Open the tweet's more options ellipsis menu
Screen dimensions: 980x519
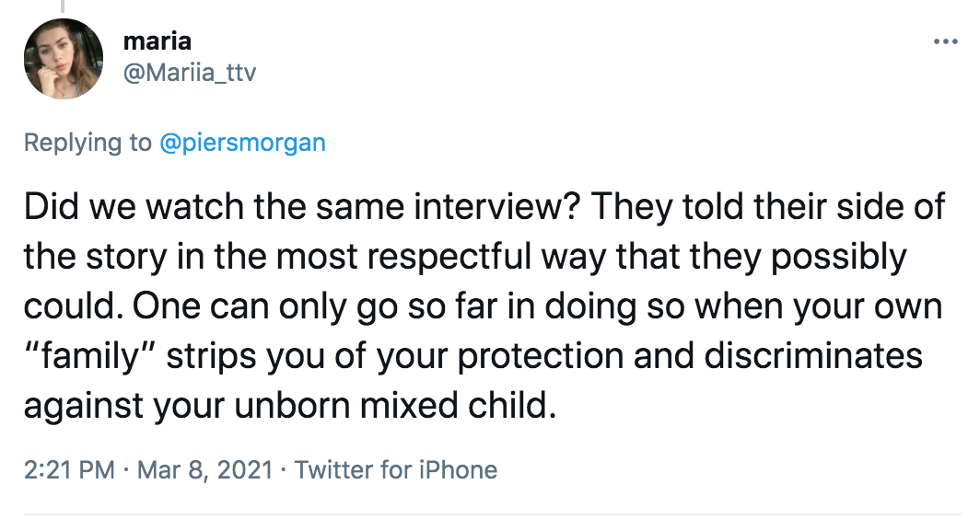pyautogui.click(x=945, y=42)
